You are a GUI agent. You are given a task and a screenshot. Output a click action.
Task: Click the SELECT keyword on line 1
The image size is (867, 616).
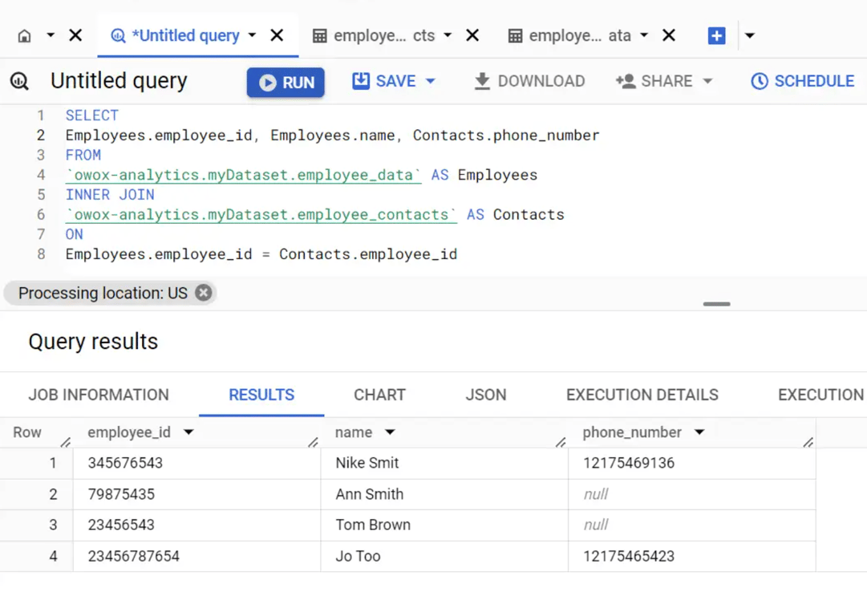(x=91, y=115)
